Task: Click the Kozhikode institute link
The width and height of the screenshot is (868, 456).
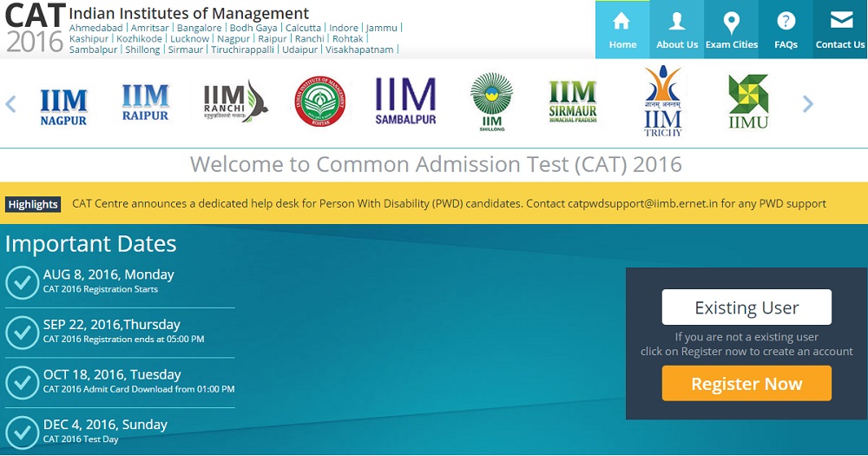Action: coord(139,39)
